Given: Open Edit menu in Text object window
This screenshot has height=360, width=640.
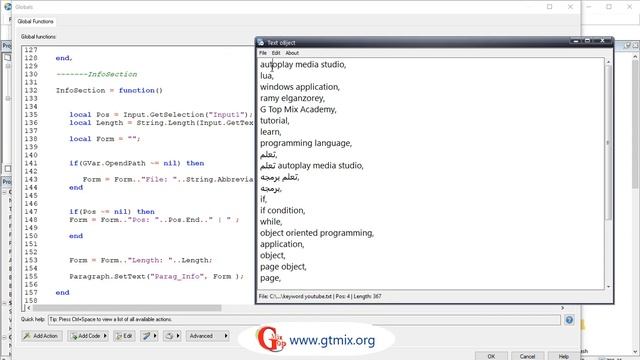Looking at the screenshot, I should click(x=276, y=53).
